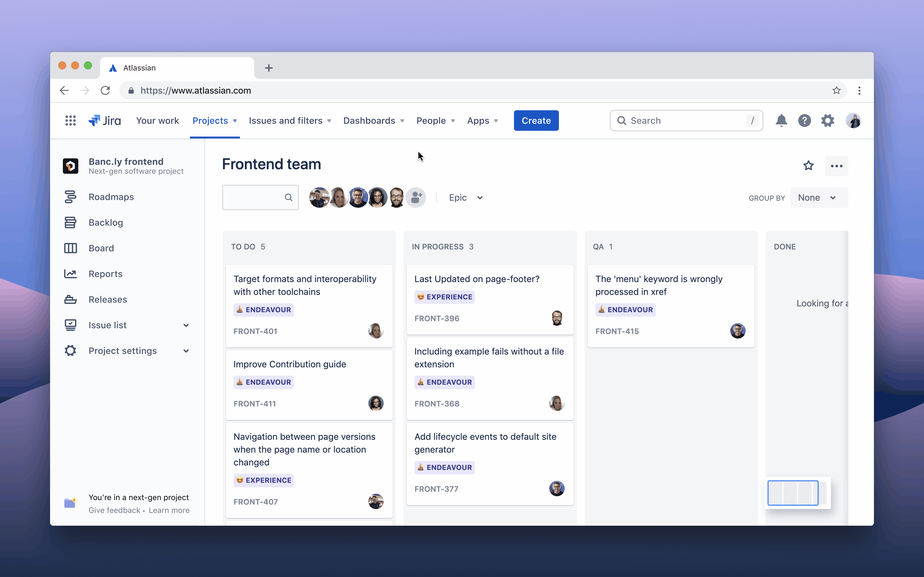The image size is (924, 577).
Task: Click the Backlog icon in sidebar
Action: pyautogui.click(x=71, y=222)
